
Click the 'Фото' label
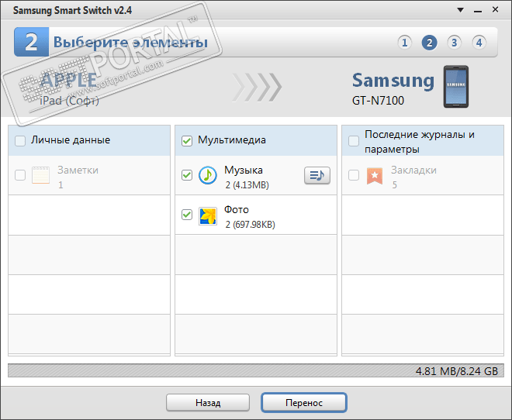click(x=236, y=210)
